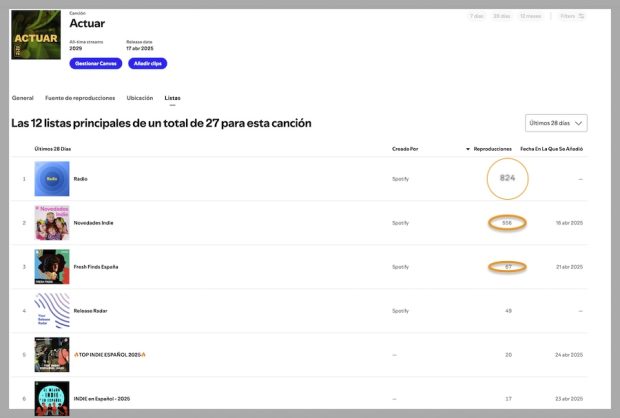The height and width of the screenshot is (418, 620).
Task: Expand the Últimos 28 días dropdown
Action: tap(556, 123)
